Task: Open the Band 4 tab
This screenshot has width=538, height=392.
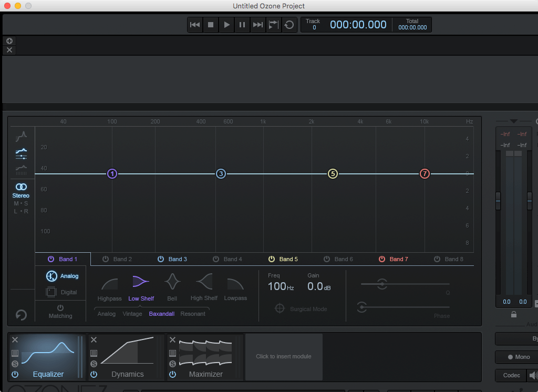Action: [x=233, y=259]
